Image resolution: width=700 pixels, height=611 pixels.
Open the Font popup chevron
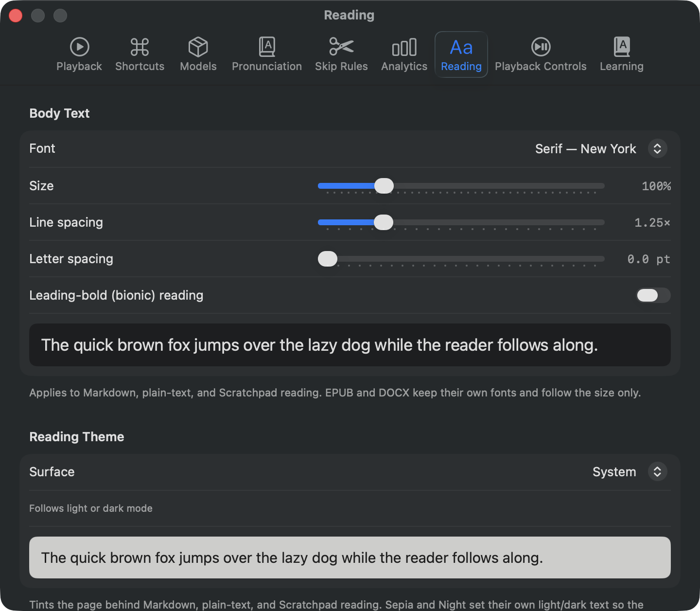pyautogui.click(x=657, y=149)
